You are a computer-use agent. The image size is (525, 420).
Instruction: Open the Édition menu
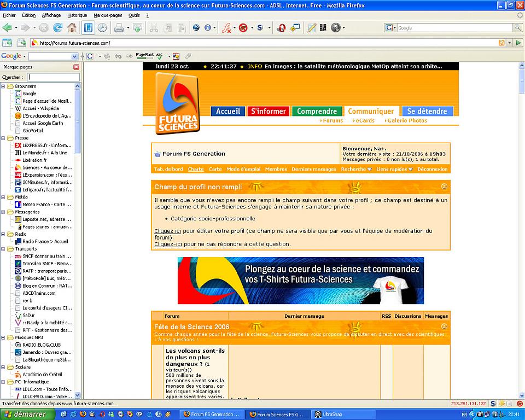tap(29, 15)
